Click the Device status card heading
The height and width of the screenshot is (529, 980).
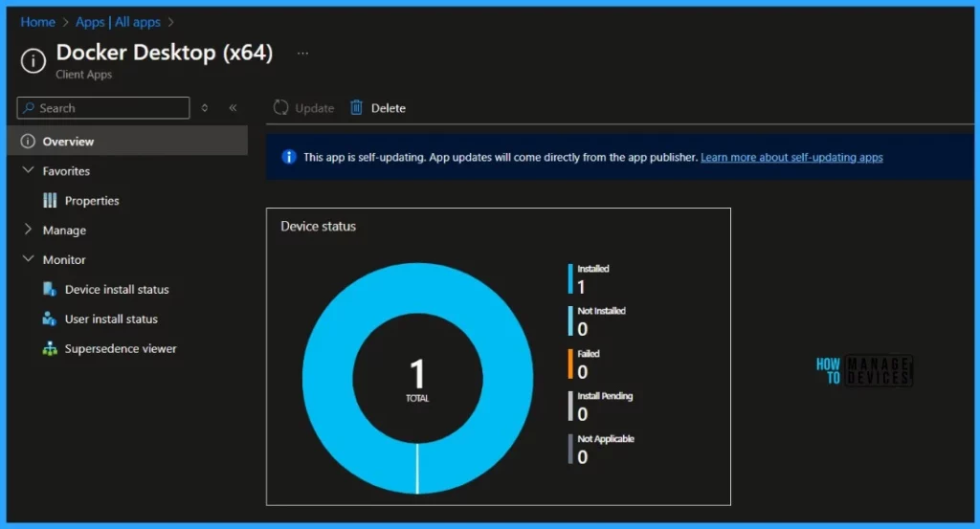click(x=318, y=226)
